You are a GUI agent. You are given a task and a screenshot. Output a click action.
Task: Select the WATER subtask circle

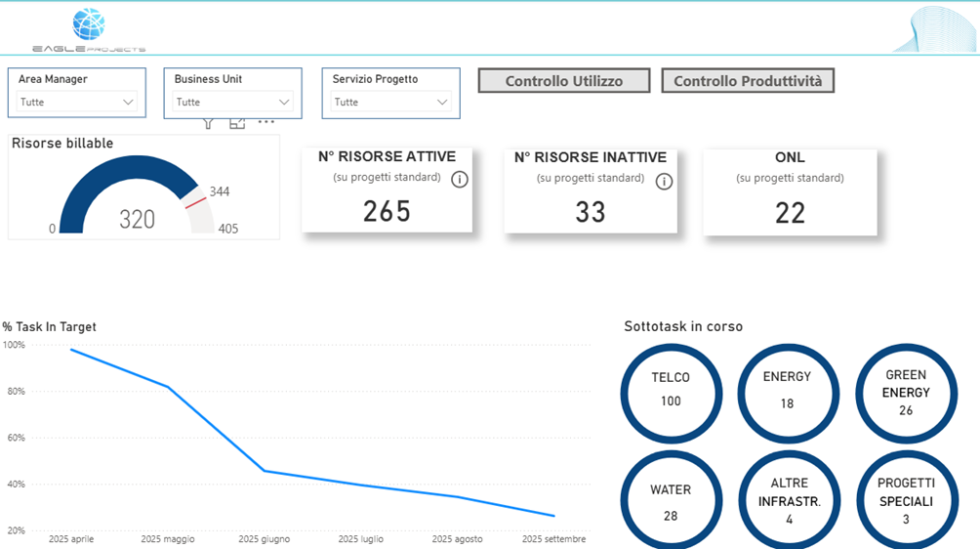click(671, 501)
